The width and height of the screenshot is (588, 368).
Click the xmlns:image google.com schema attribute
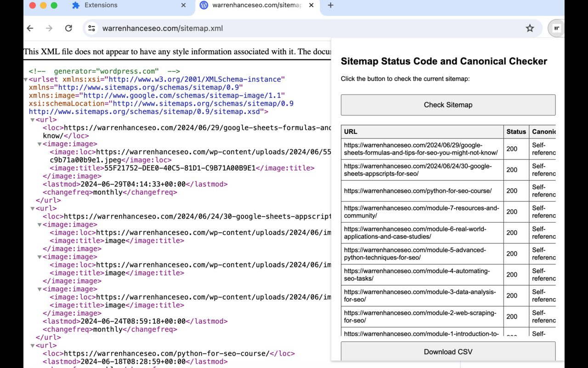(x=157, y=96)
